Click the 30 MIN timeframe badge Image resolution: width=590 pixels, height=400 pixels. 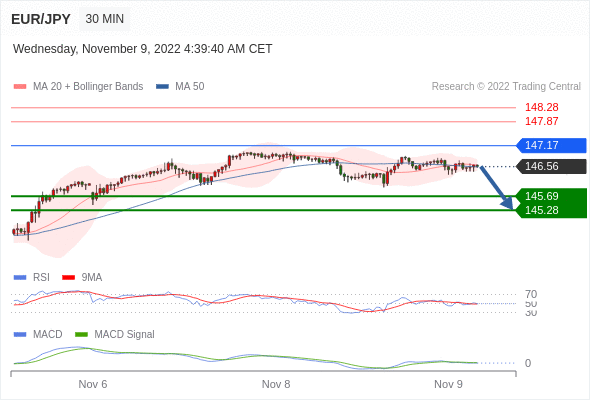click(105, 19)
